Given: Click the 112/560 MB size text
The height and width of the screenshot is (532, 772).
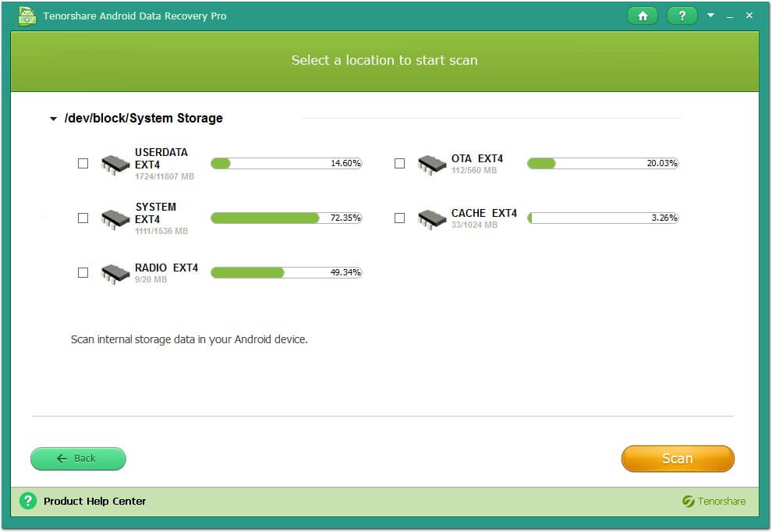Looking at the screenshot, I should tap(474, 170).
